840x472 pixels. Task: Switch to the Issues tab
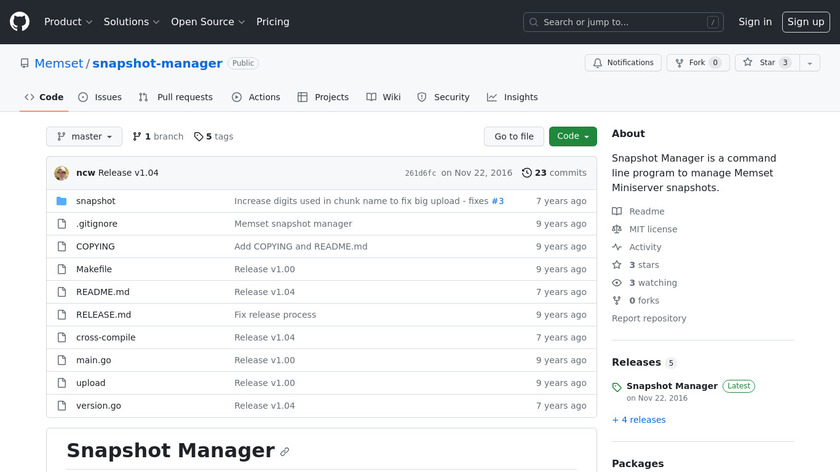100,97
